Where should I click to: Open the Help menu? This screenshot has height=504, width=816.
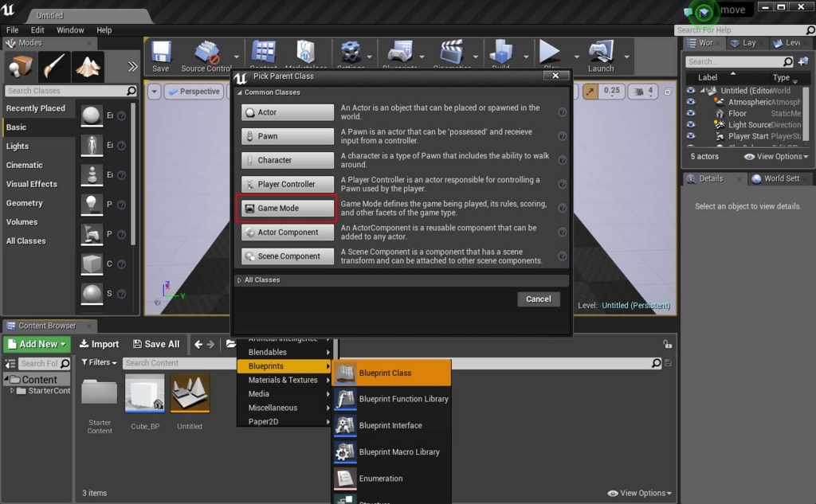pos(104,30)
